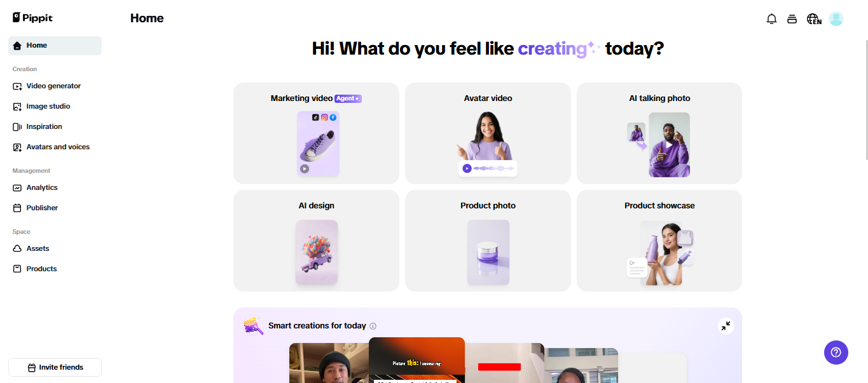
Task: Click the Invite friends button
Action: [55, 367]
